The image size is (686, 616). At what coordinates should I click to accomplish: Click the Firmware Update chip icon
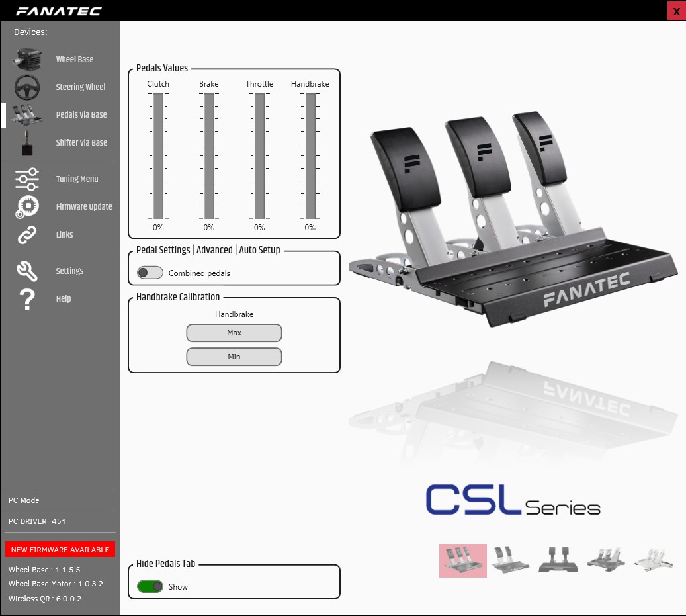coord(27,206)
